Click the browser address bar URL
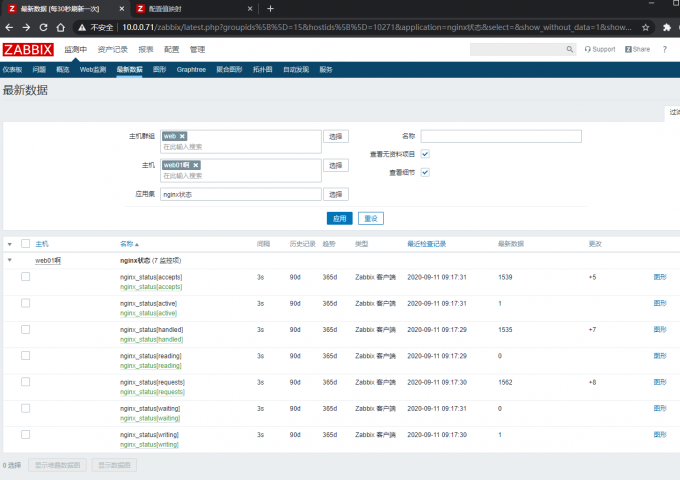 (376, 27)
